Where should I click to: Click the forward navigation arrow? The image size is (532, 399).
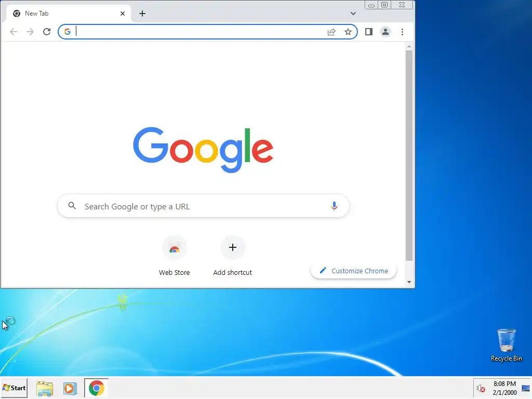(x=30, y=32)
